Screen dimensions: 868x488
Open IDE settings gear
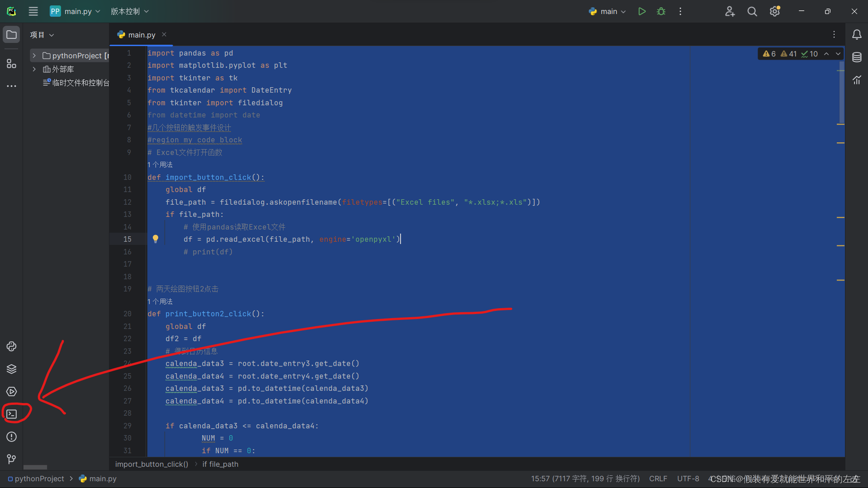[x=775, y=11]
